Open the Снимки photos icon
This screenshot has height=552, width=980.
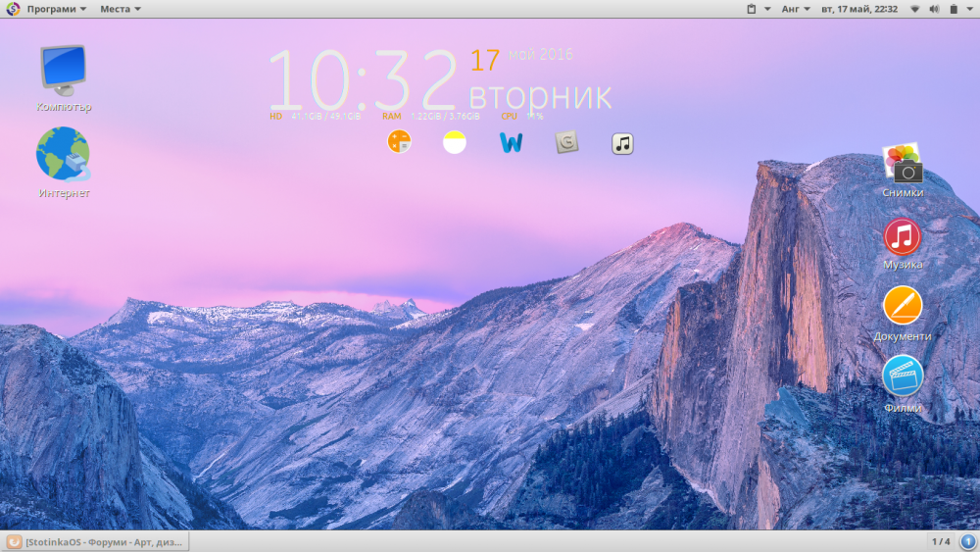point(903,163)
